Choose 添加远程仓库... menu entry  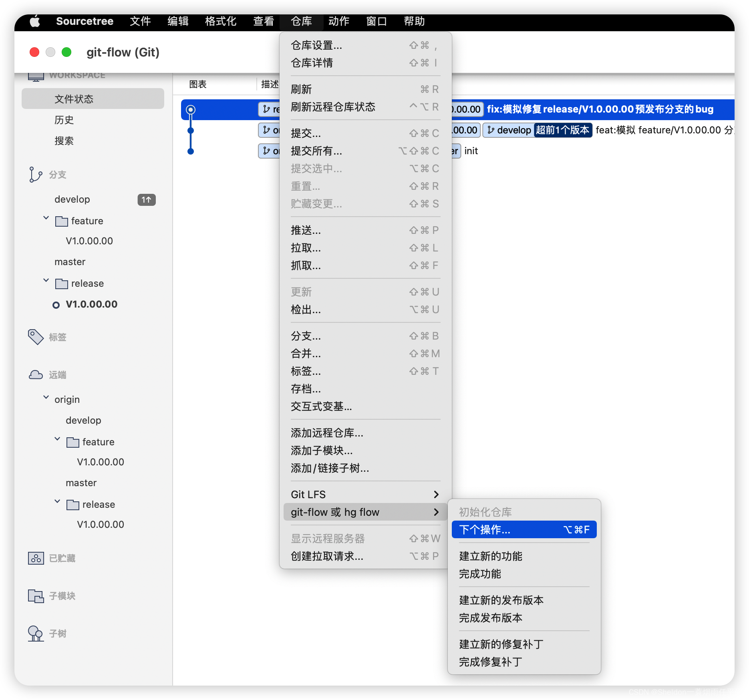click(x=365, y=433)
